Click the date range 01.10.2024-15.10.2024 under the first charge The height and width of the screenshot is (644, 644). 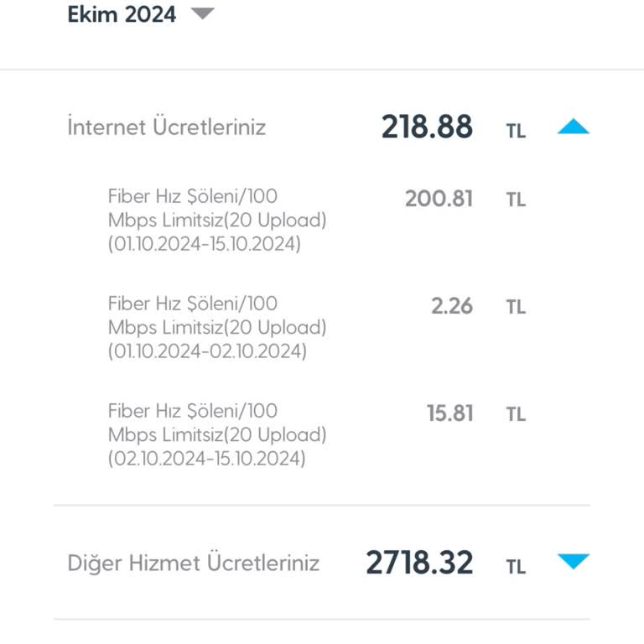(205, 245)
